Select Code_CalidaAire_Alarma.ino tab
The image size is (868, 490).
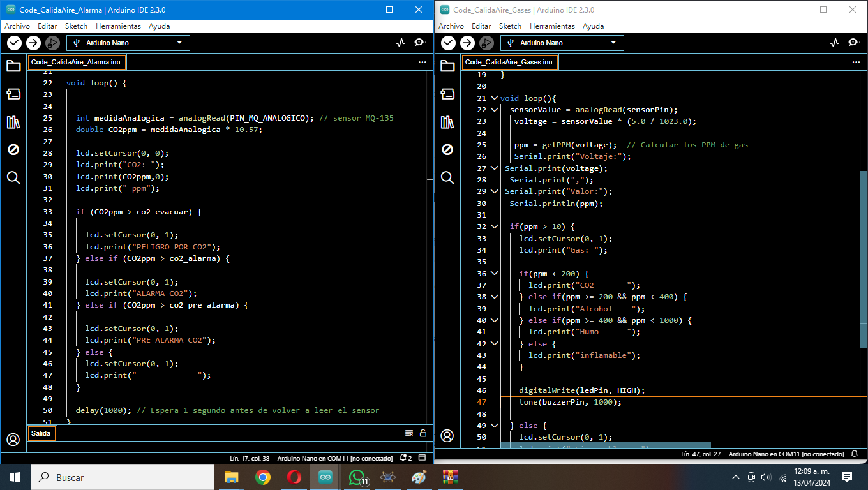pyautogui.click(x=76, y=62)
